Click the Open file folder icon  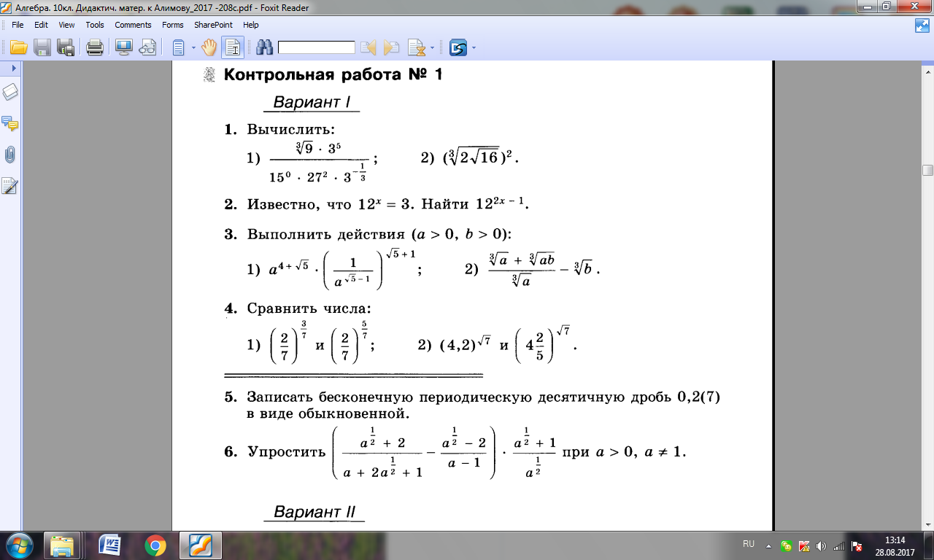[18, 48]
